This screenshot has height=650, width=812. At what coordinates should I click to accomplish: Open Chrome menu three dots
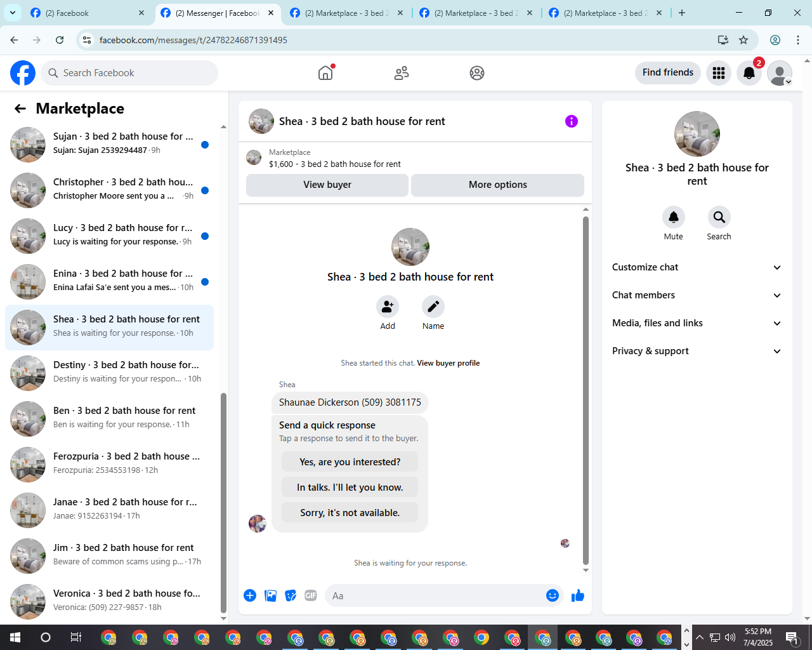point(798,40)
